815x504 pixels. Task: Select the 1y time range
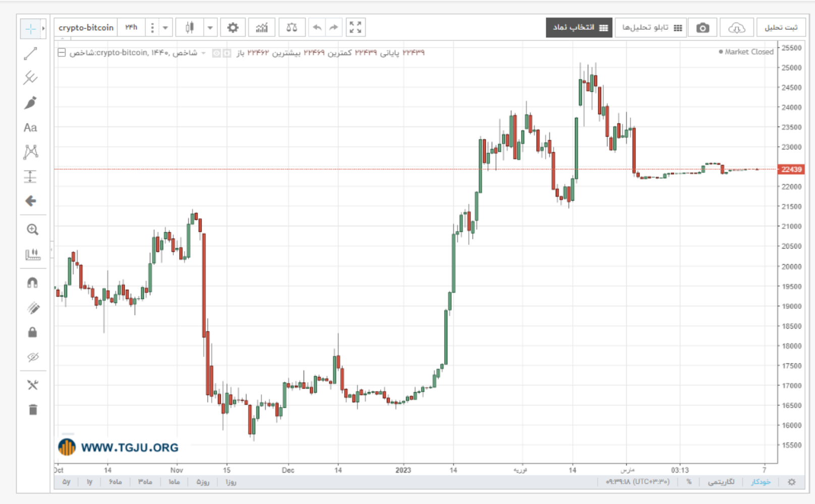pyautogui.click(x=90, y=482)
